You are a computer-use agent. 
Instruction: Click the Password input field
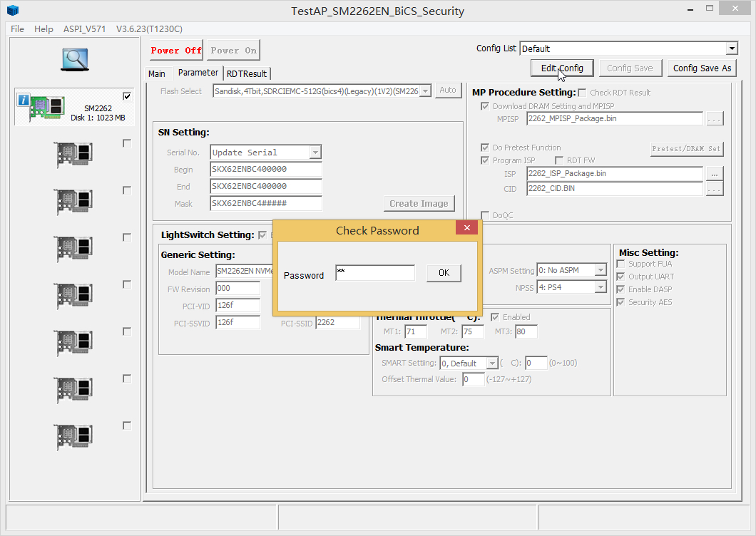pos(374,273)
